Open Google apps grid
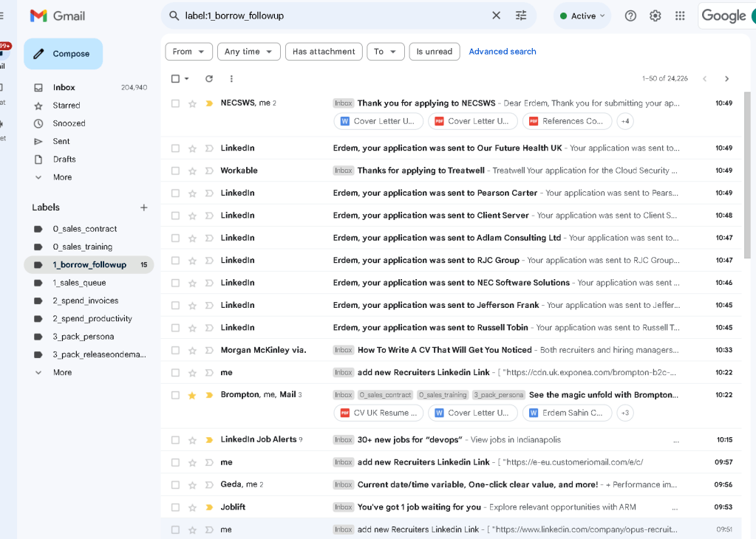The width and height of the screenshot is (756, 539). coord(680,16)
